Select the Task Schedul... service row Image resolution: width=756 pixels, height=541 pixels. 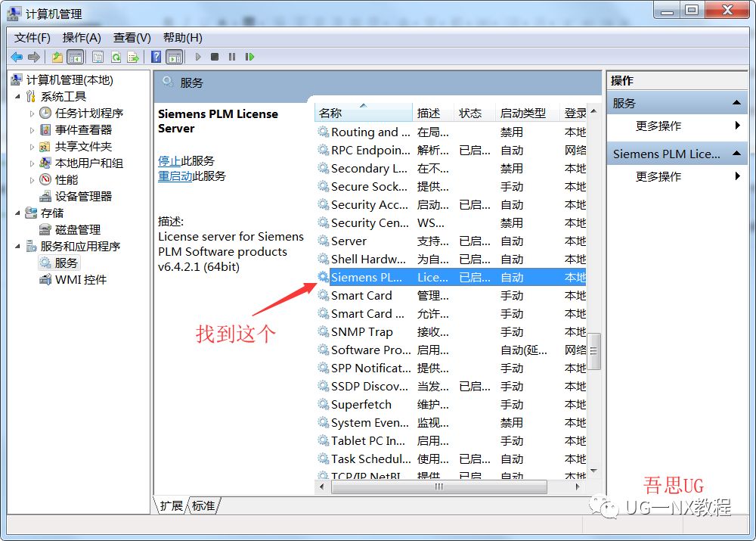pos(451,459)
